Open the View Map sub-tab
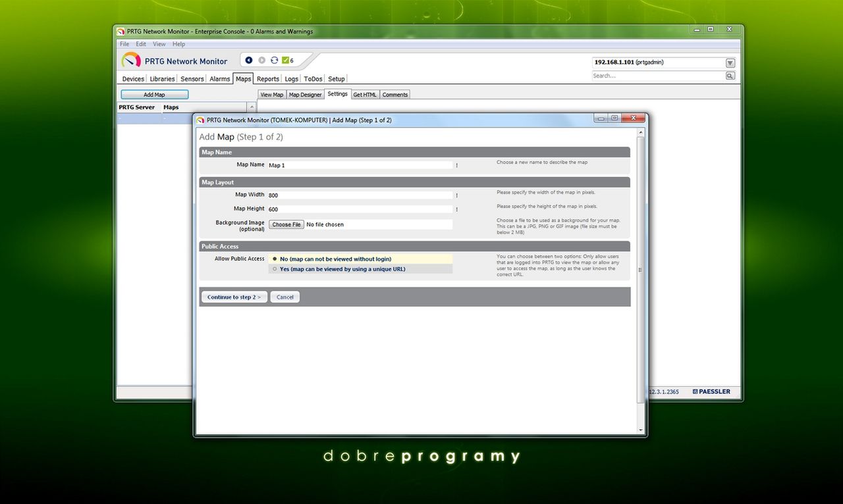The width and height of the screenshot is (843, 504). click(x=271, y=95)
